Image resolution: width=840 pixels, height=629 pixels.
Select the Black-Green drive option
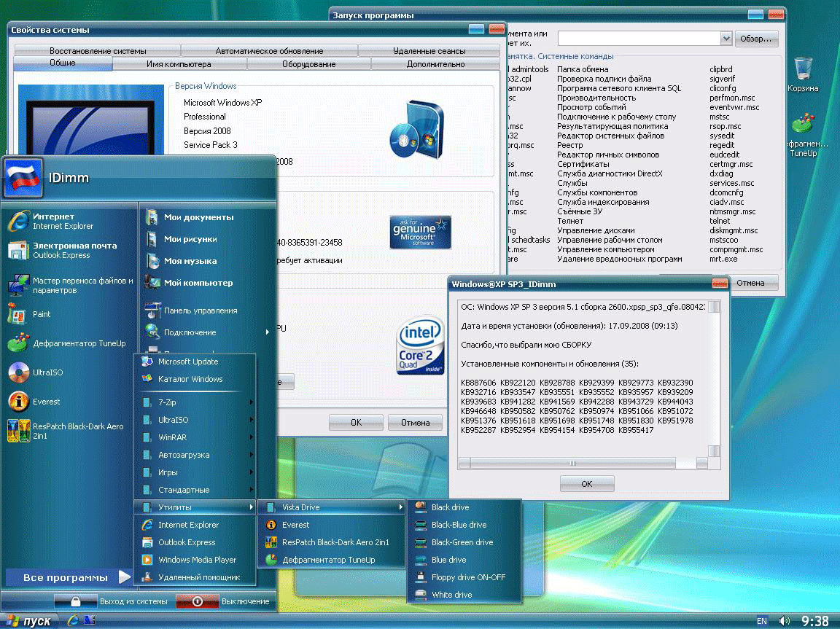click(464, 542)
